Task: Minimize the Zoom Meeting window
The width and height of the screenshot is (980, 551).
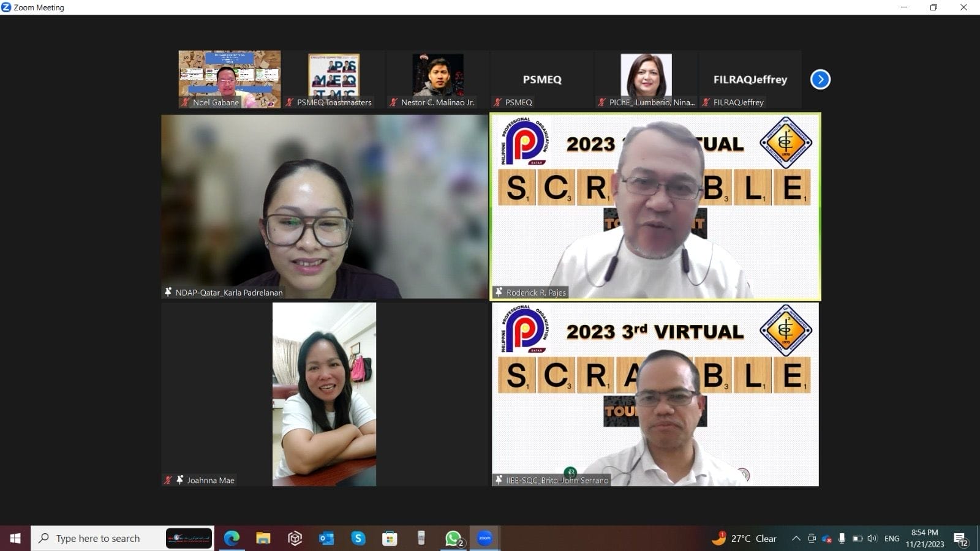Action: coord(904,7)
